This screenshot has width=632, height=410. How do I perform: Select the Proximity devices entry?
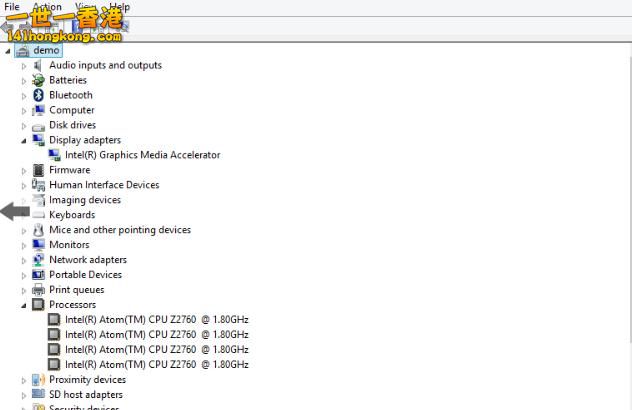click(x=87, y=380)
